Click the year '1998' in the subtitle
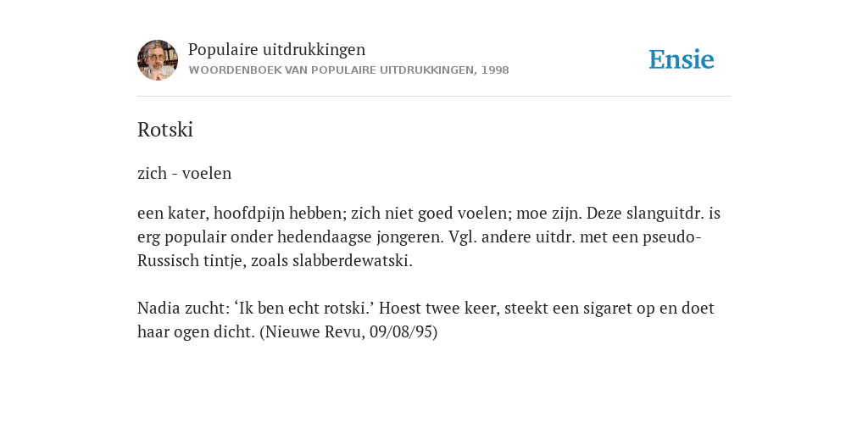The image size is (868, 434). click(x=495, y=70)
